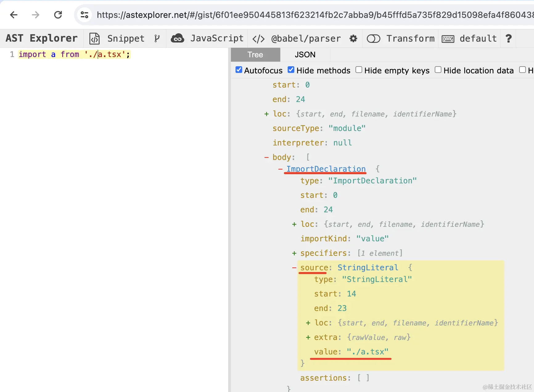This screenshot has height=392, width=534.
Task: Switch to the JSON tab
Action: tap(305, 55)
